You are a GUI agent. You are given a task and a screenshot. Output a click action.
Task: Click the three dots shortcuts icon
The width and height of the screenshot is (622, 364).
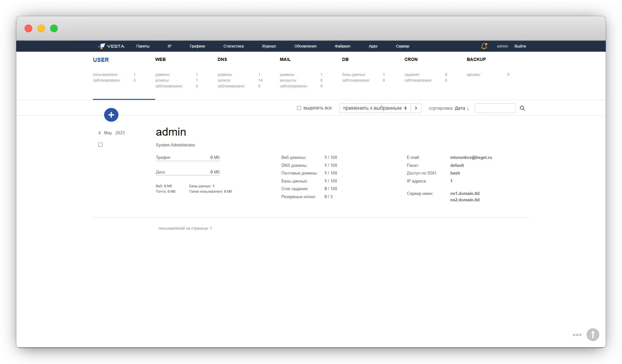tap(577, 335)
